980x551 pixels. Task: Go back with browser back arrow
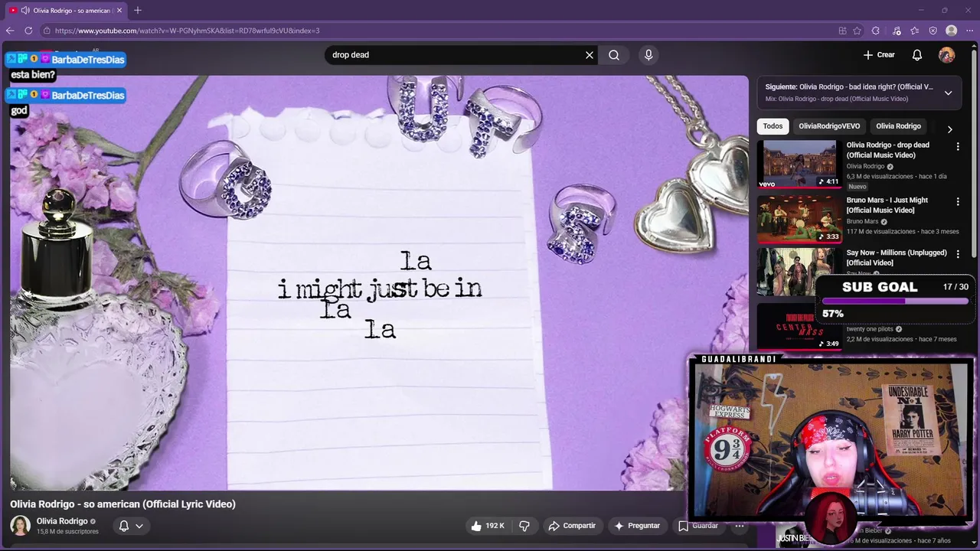(10, 31)
